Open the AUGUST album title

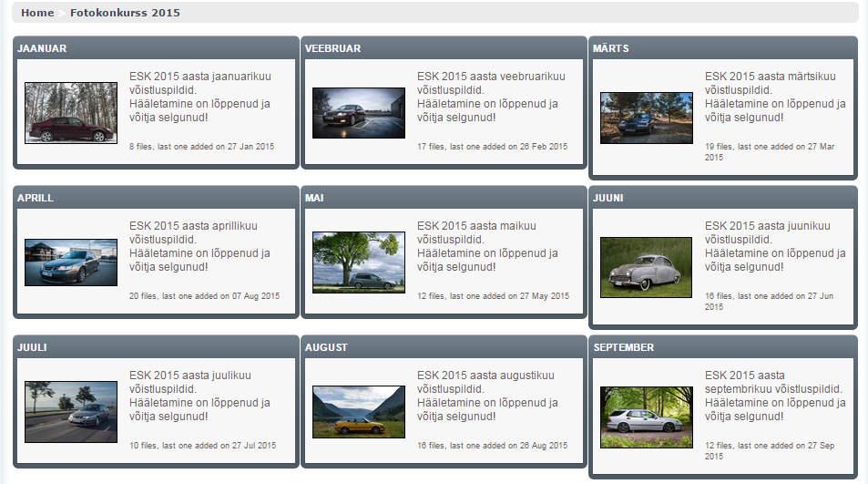point(326,347)
